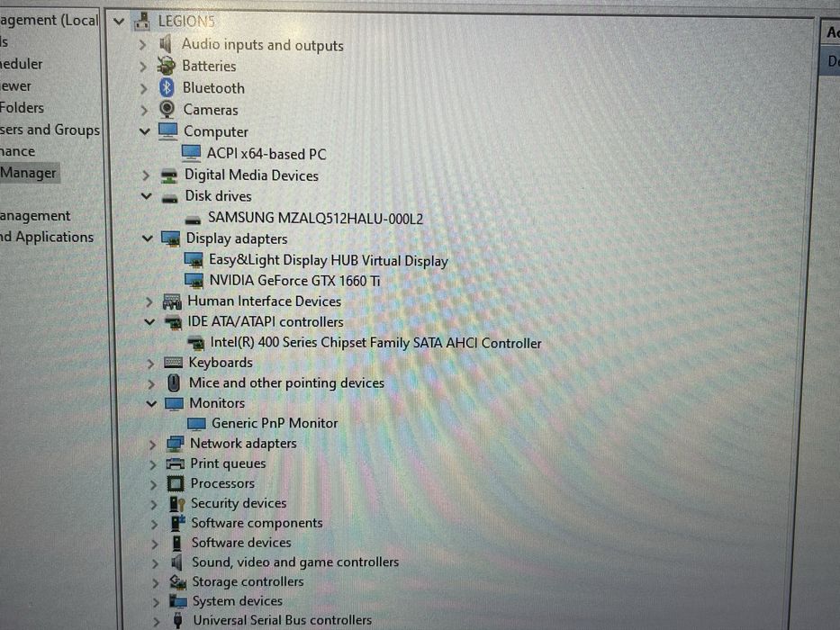
Task: Collapse IDE ATA/ATAPI controllers
Action: (x=149, y=322)
